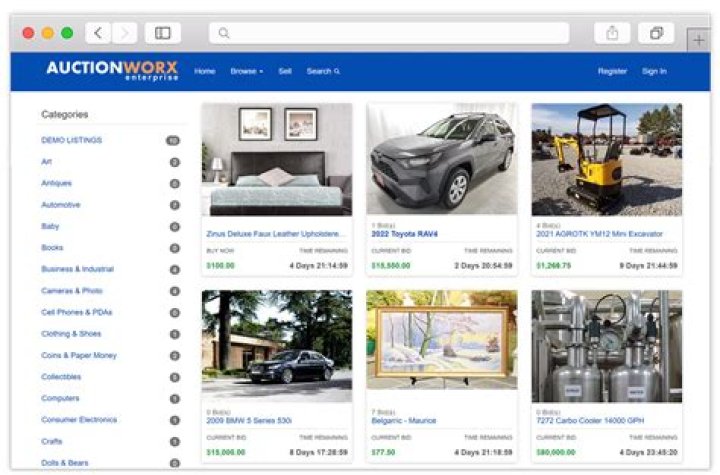Add a new tab with plus button
Image resolution: width=720 pixels, height=475 pixels.
(699, 39)
